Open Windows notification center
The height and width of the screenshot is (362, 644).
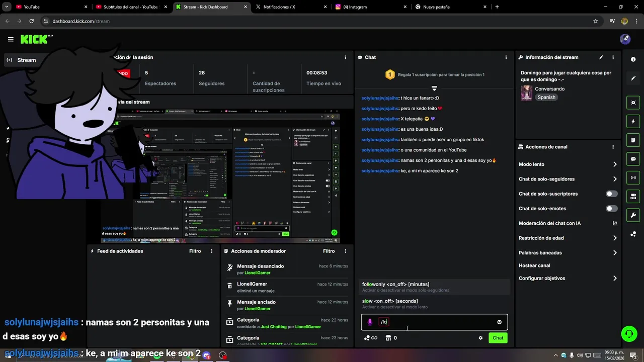633,355
